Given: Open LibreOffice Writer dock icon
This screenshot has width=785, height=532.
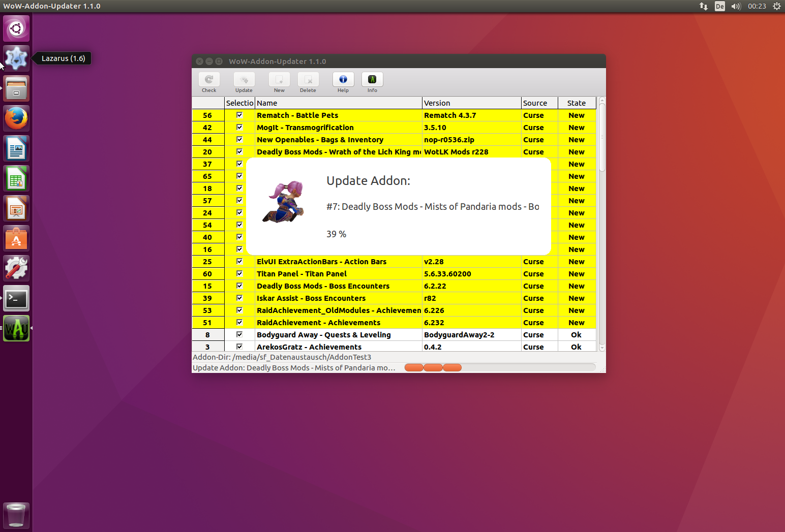Looking at the screenshot, I should pyautogui.click(x=16, y=148).
